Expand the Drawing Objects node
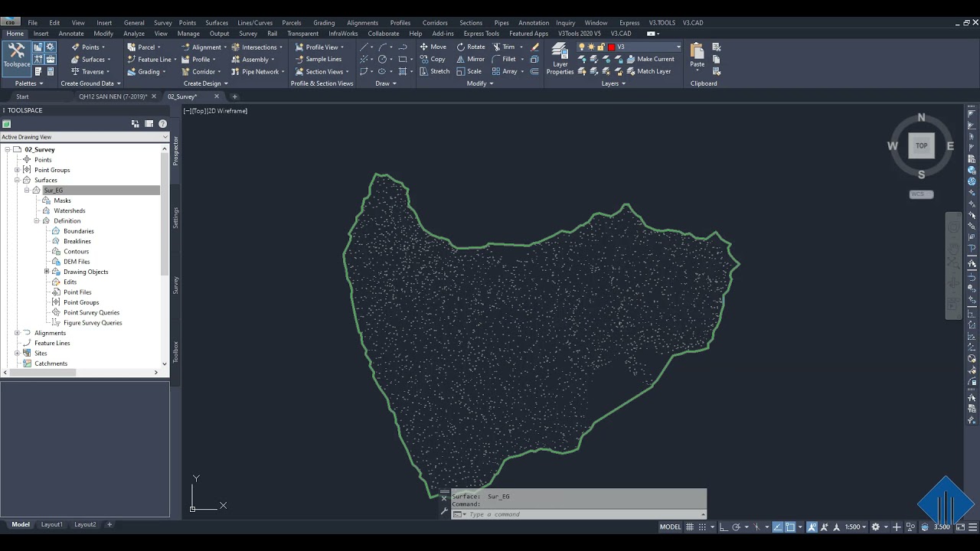Image resolution: width=980 pixels, height=551 pixels. 47,272
